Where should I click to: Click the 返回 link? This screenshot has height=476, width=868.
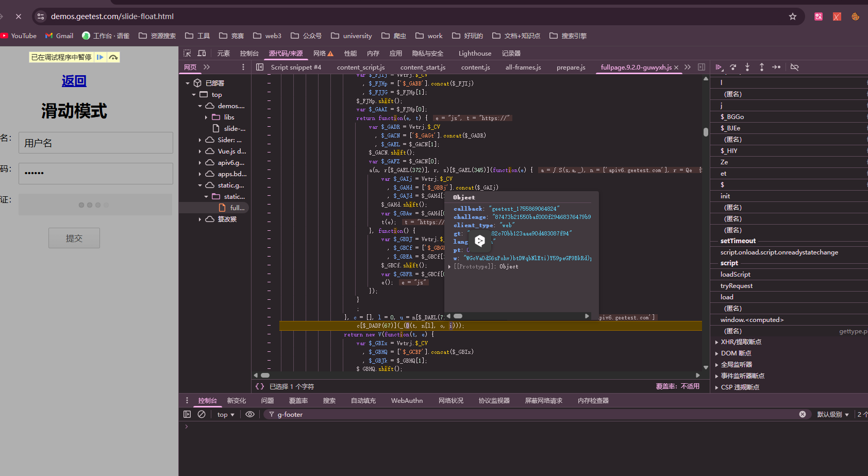click(x=74, y=81)
